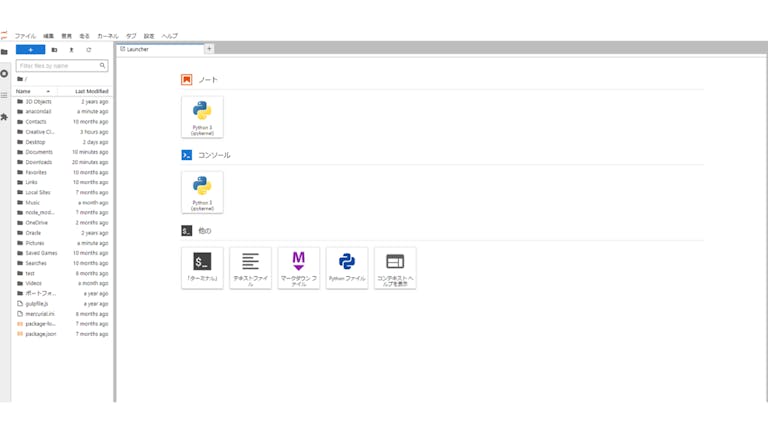Create a new folder via toolbar icon
Screen dimensions: 768x432
pos(54,50)
